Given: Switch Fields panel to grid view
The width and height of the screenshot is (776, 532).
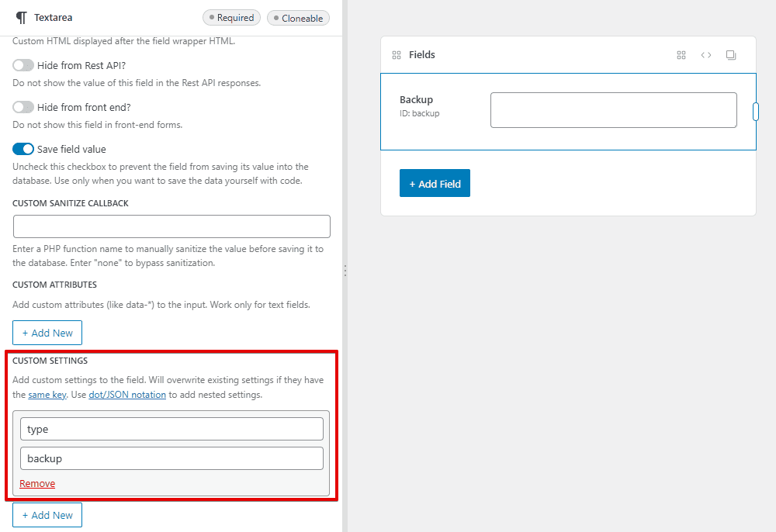Looking at the screenshot, I should pyautogui.click(x=681, y=54).
